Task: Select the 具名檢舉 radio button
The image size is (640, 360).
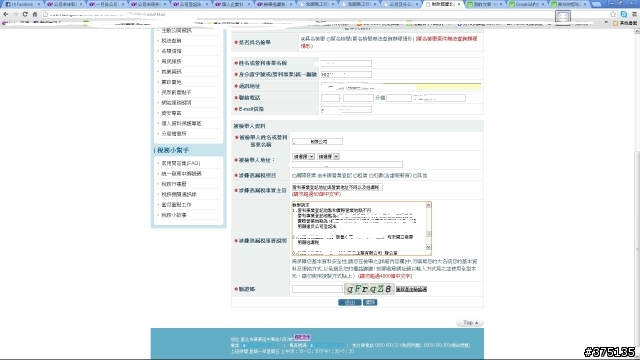Action: (302, 39)
